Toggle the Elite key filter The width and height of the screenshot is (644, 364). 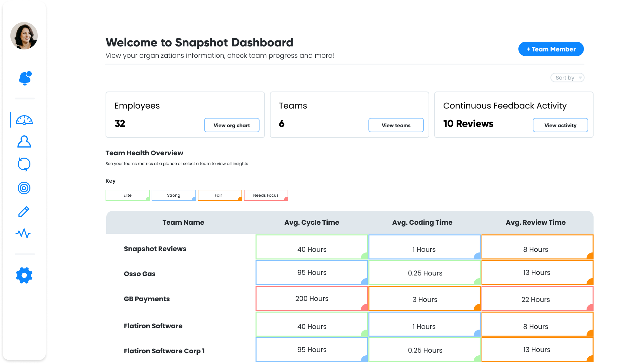click(x=128, y=195)
